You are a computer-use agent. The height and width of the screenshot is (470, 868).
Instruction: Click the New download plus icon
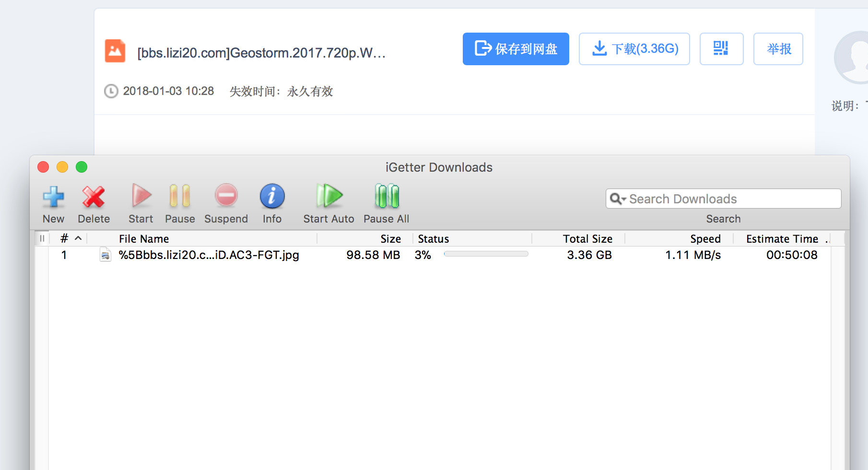click(53, 197)
